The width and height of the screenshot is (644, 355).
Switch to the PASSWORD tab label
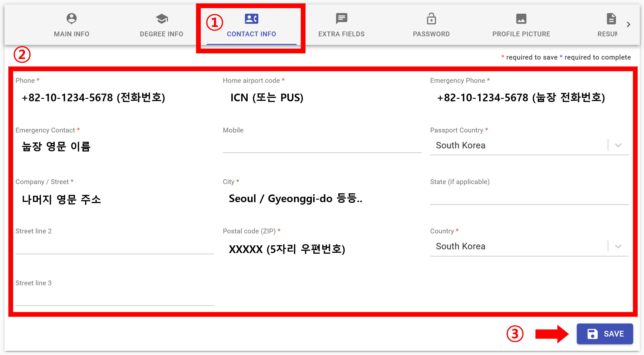click(431, 34)
